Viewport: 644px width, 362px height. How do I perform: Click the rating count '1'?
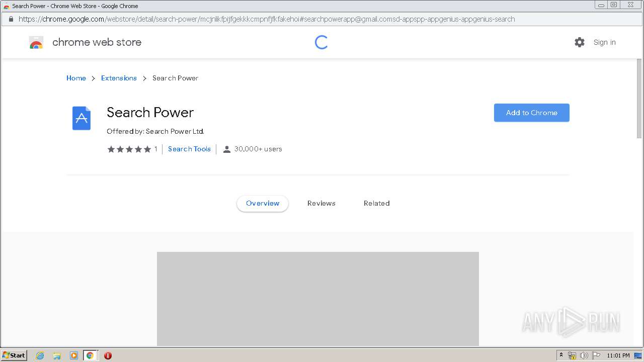(x=156, y=149)
